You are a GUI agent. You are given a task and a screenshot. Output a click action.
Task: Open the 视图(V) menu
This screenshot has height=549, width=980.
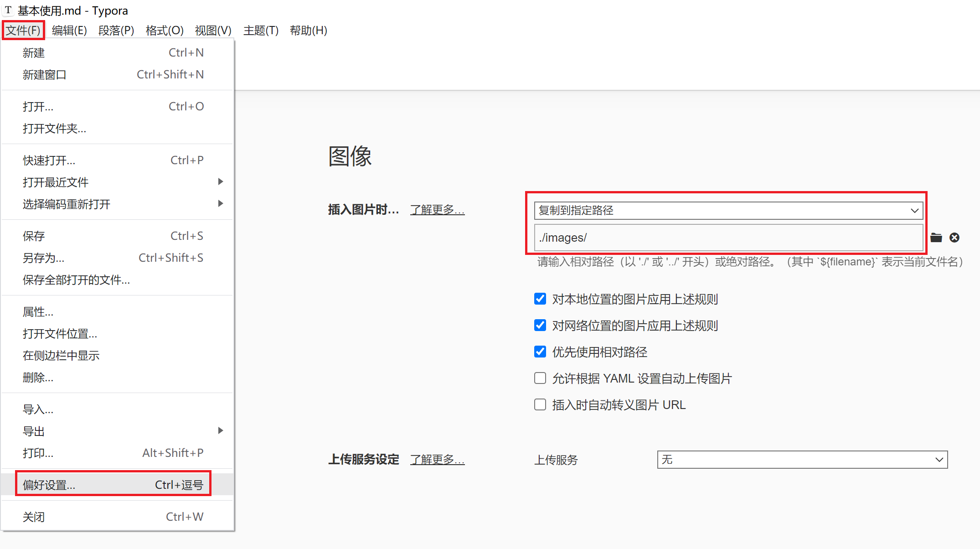click(213, 31)
